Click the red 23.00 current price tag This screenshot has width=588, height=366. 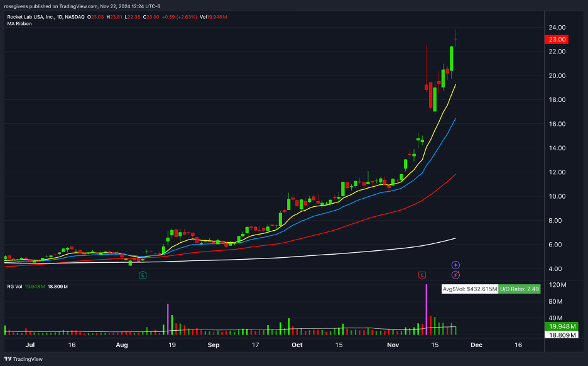point(557,40)
